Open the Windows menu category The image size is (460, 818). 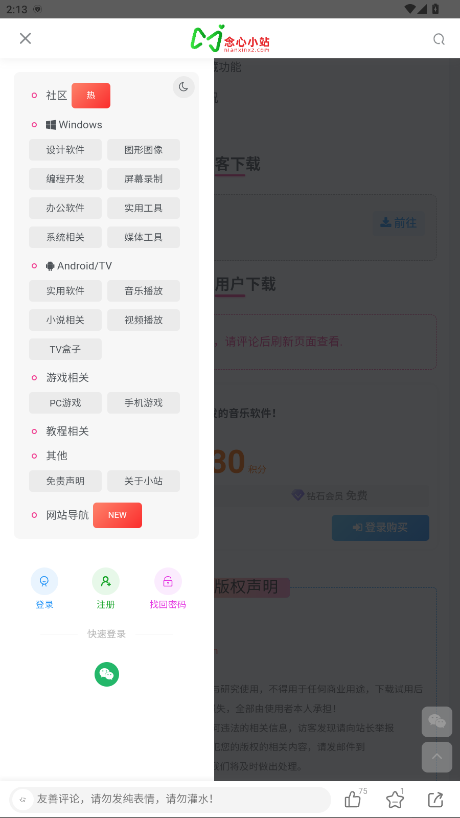pyautogui.click(x=74, y=125)
